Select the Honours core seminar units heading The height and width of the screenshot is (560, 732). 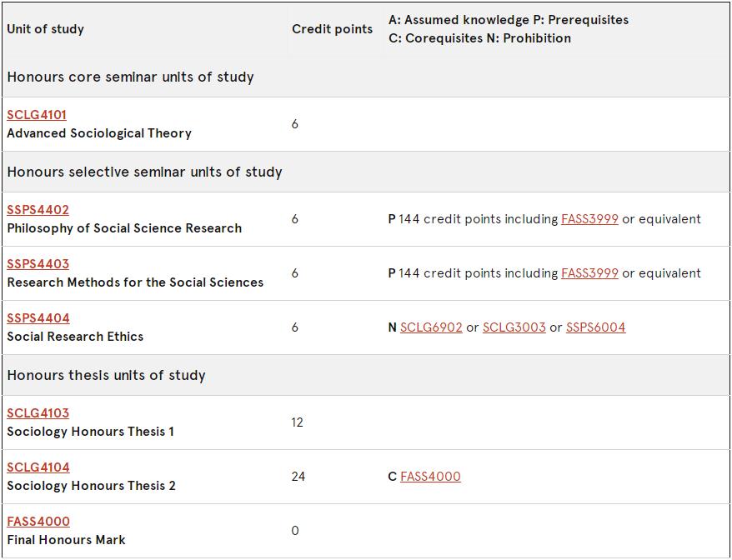pos(130,77)
